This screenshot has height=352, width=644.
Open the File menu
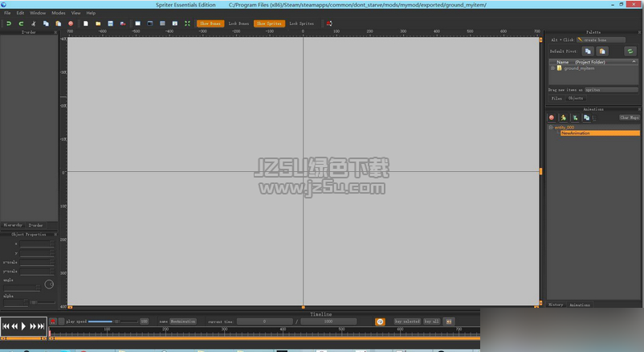(x=7, y=13)
